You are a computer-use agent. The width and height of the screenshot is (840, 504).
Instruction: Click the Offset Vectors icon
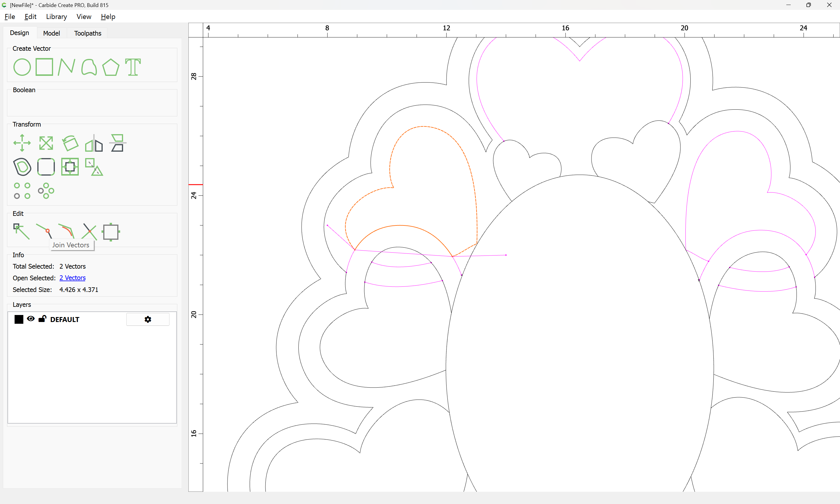[x=22, y=167]
